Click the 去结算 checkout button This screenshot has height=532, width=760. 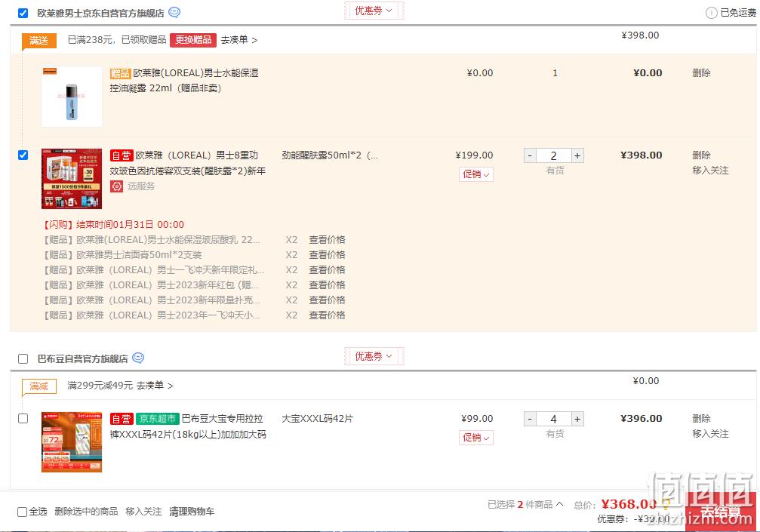pos(721,512)
